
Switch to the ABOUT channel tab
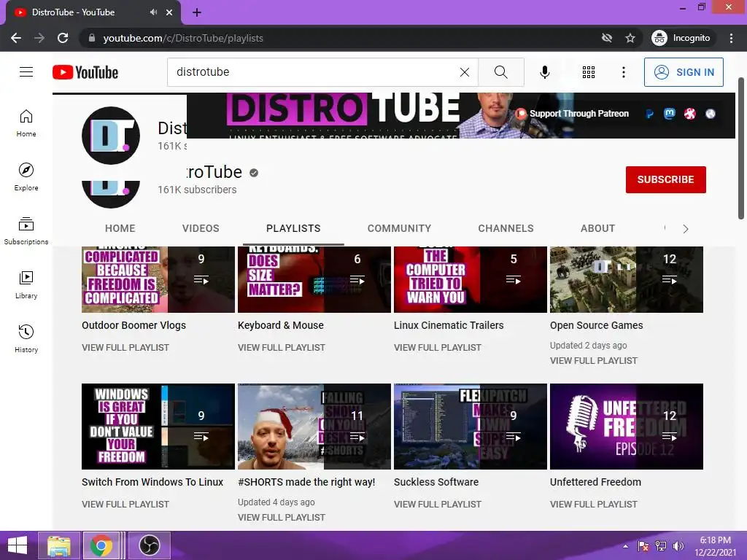point(598,228)
